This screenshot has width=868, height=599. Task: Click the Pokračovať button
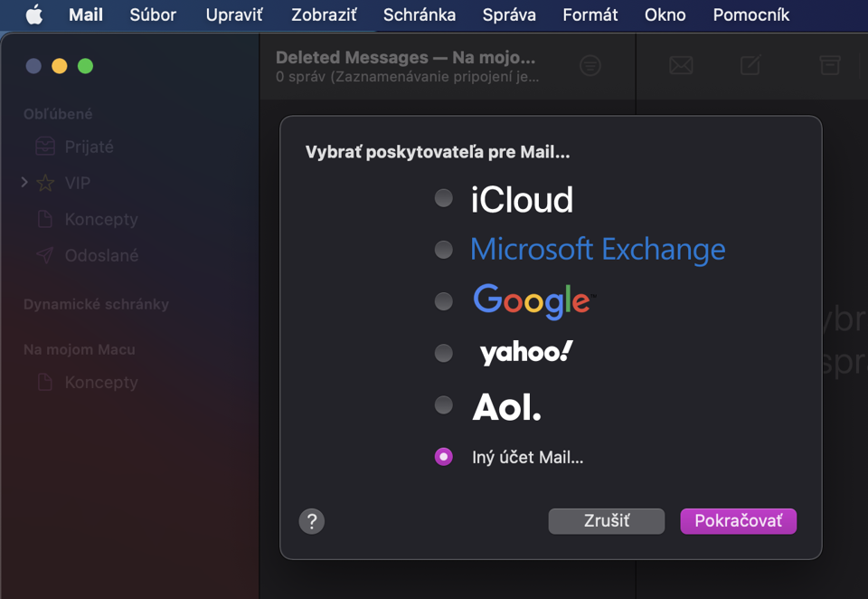[x=739, y=521]
